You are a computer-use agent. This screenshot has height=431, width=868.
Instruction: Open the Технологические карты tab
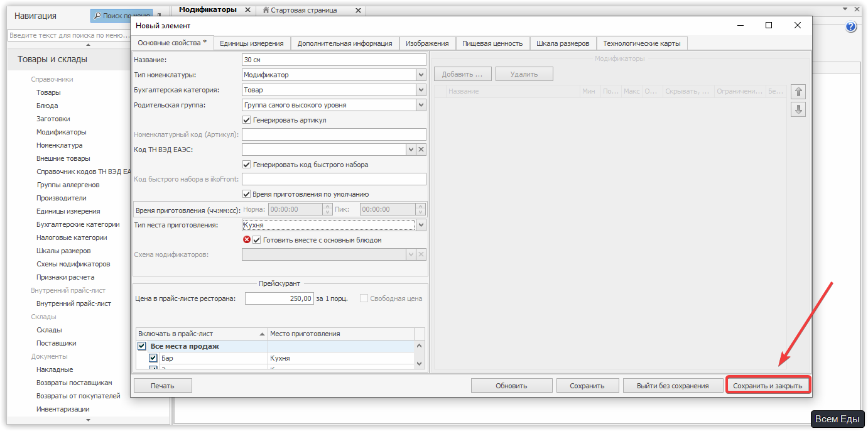(x=642, y=43)
